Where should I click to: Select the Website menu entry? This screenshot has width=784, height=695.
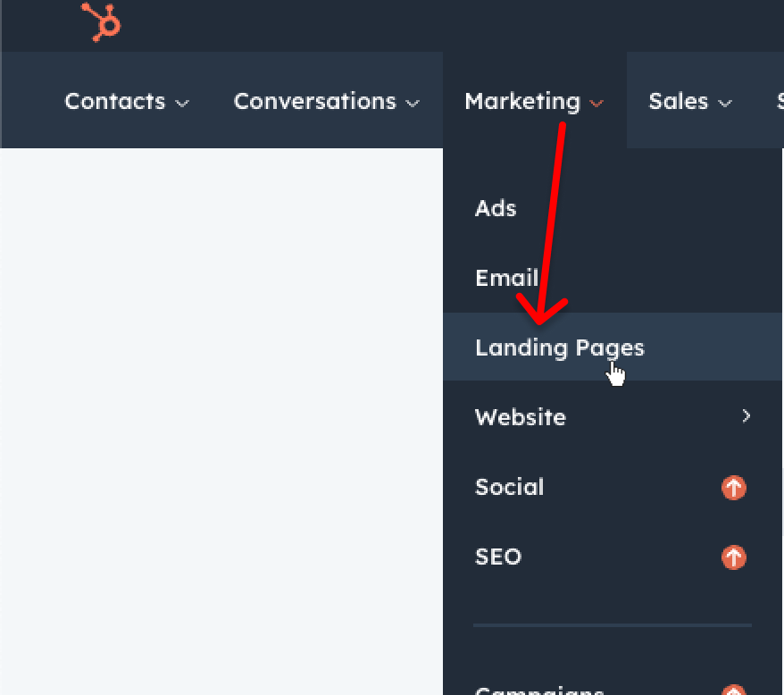[x=521, y=417]
